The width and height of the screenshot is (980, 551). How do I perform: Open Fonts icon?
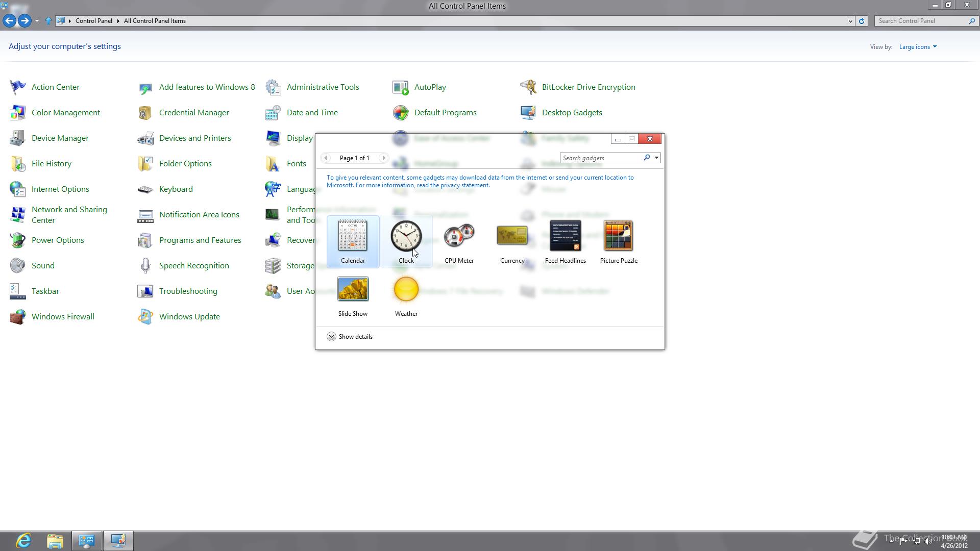click(273, 164)
